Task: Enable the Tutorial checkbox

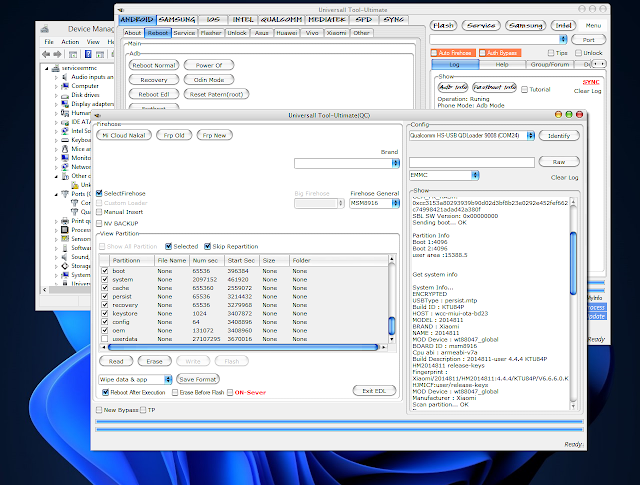Action: point(524,89)
